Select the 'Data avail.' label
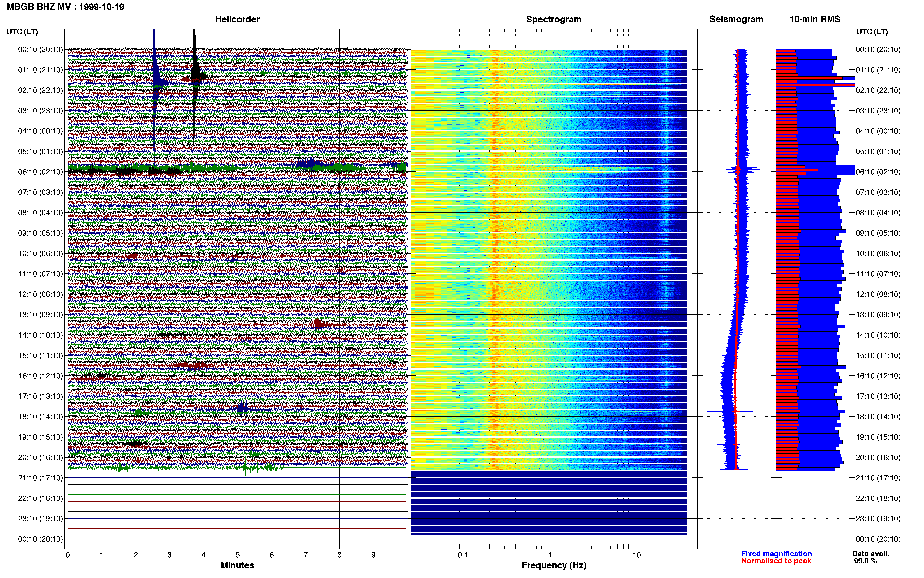This screenshot has width=924, height=578. point(870,554)
